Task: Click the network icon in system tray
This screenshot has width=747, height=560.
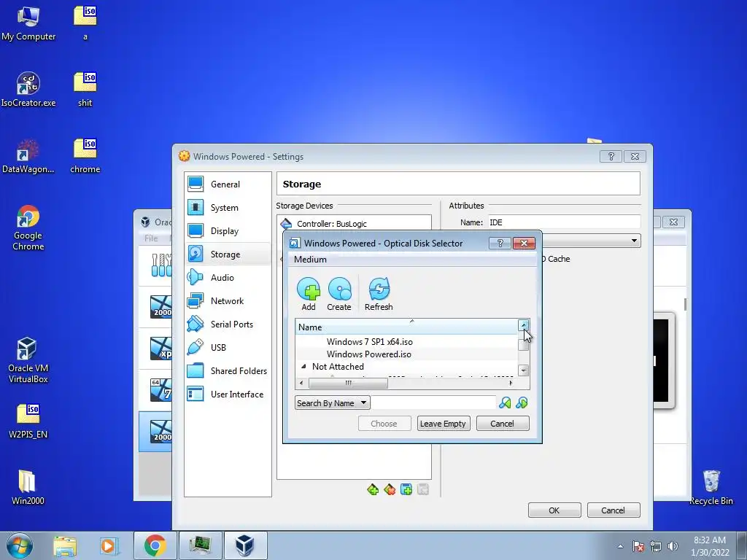Action: [656, 546]
